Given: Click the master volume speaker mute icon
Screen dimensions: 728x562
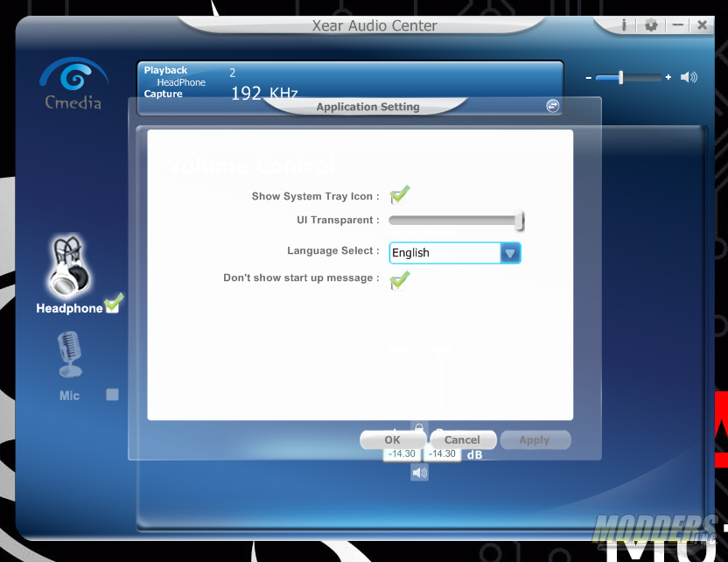Looking at the screenshot, I should [689, 77].
